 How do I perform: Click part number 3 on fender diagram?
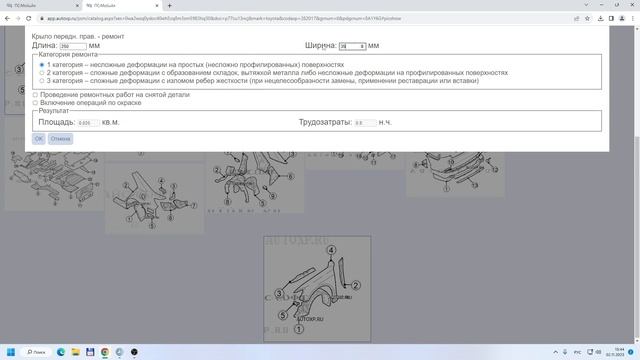coord(279,293)
